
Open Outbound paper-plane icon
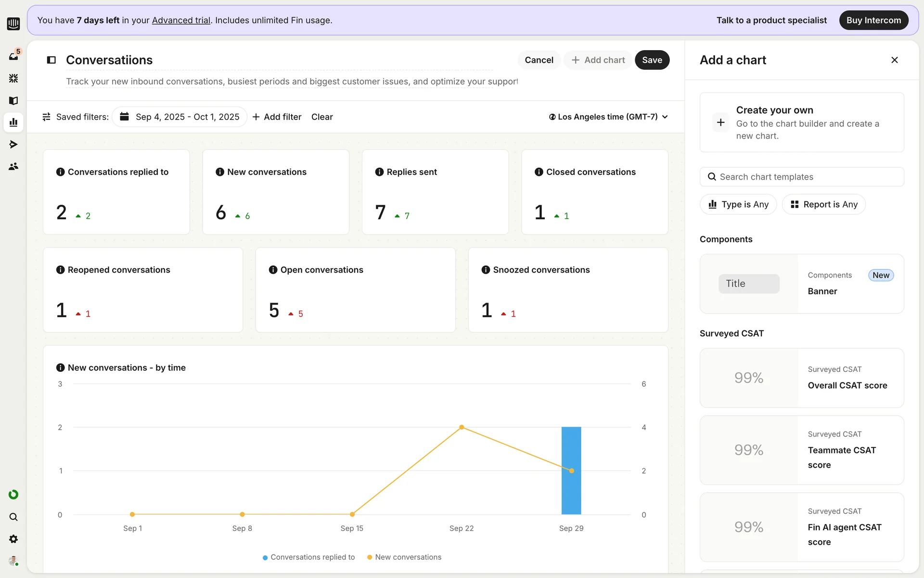[13, 144]
